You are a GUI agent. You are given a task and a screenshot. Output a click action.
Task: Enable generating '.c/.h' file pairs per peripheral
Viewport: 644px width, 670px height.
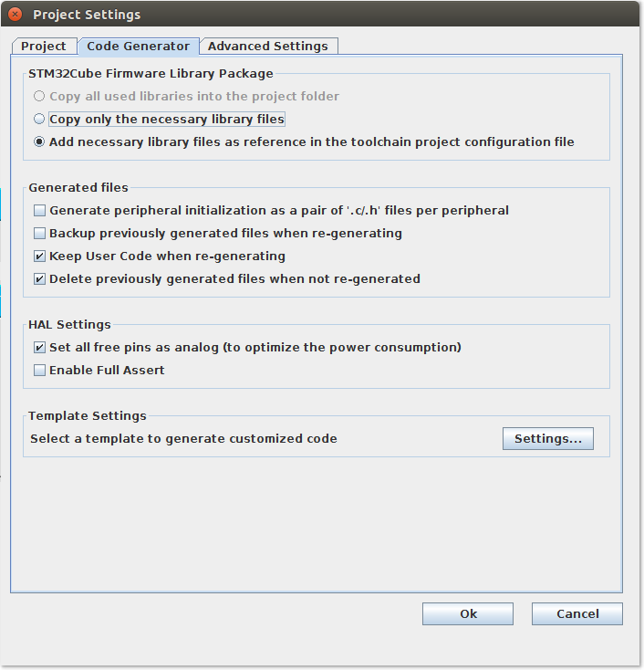pos(39,210)
